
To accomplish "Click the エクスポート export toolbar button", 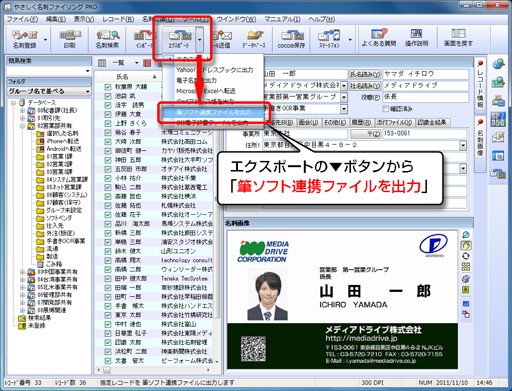I will click(x=179, y=39).
